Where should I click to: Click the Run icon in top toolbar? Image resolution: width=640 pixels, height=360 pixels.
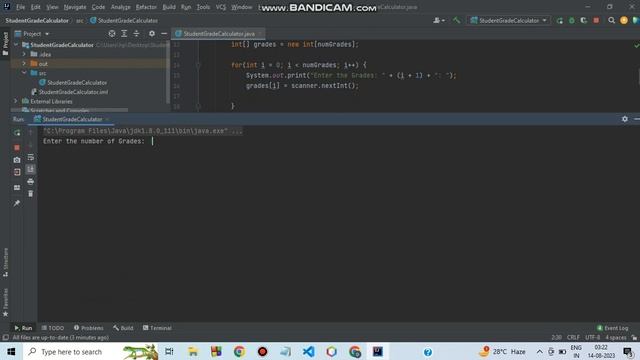point(560,20)
